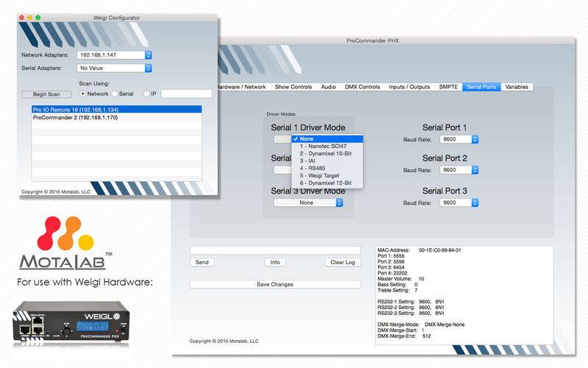Viewport: 588px width, 368px height.
Task: Switch to the Show Controls tab
Action: pyautogui.click(x=293, y=87)
